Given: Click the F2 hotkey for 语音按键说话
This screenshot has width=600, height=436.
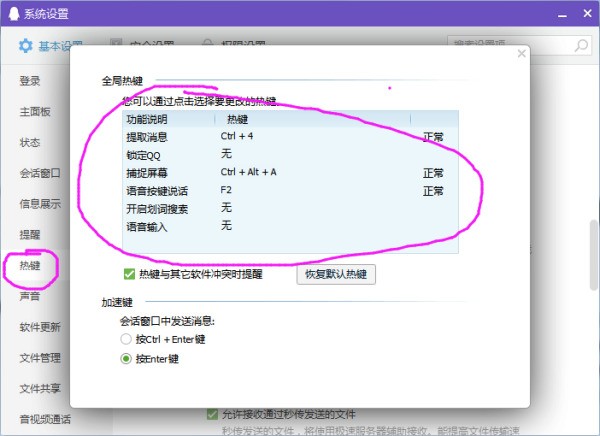Looking at the screenshot, I should 227,190.
